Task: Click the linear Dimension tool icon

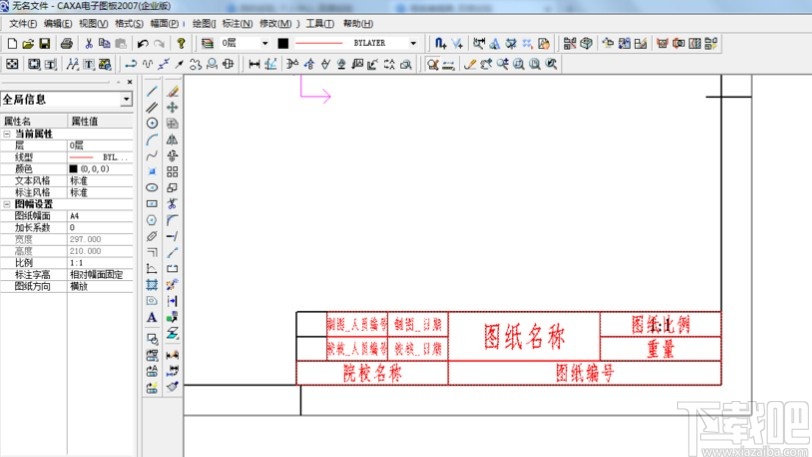Action: 254,64
